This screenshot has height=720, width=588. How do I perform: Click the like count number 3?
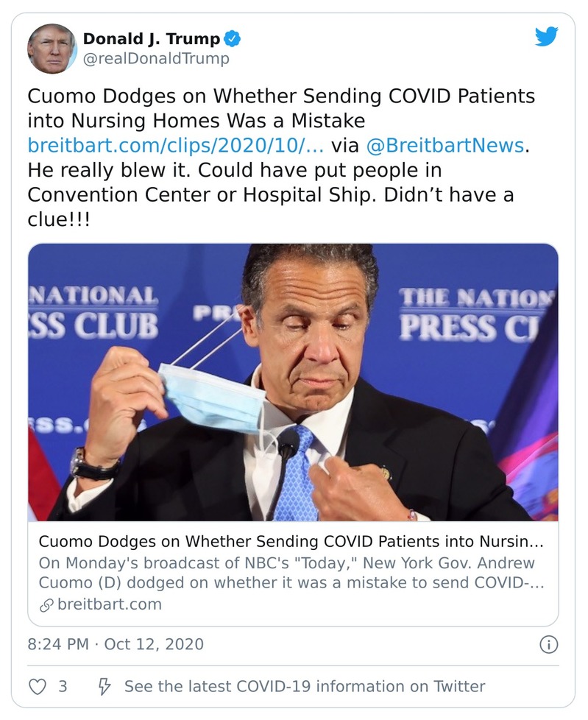click(63, 686)
